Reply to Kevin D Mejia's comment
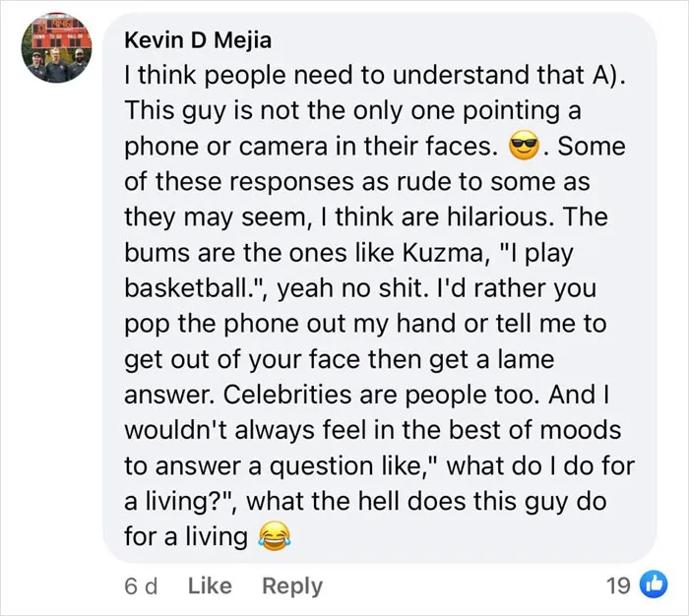This screenshot has width=689, height=616. (x=292, y=586)
